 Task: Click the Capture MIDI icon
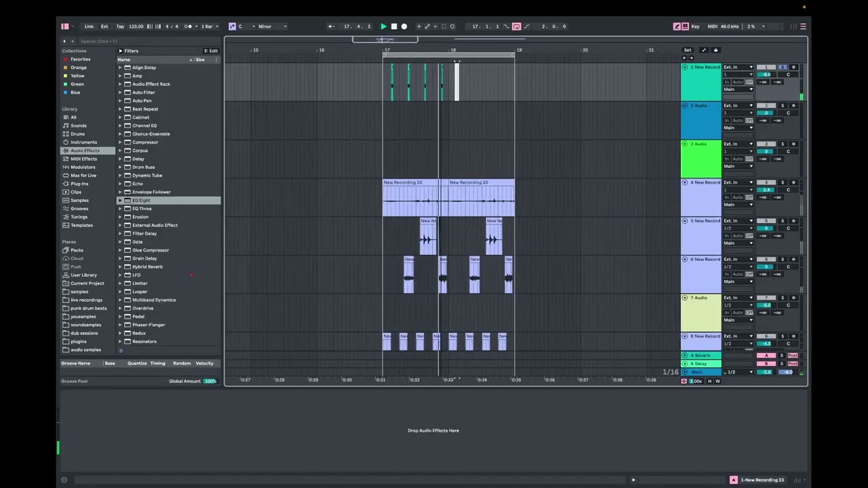[x=443, y=26]
